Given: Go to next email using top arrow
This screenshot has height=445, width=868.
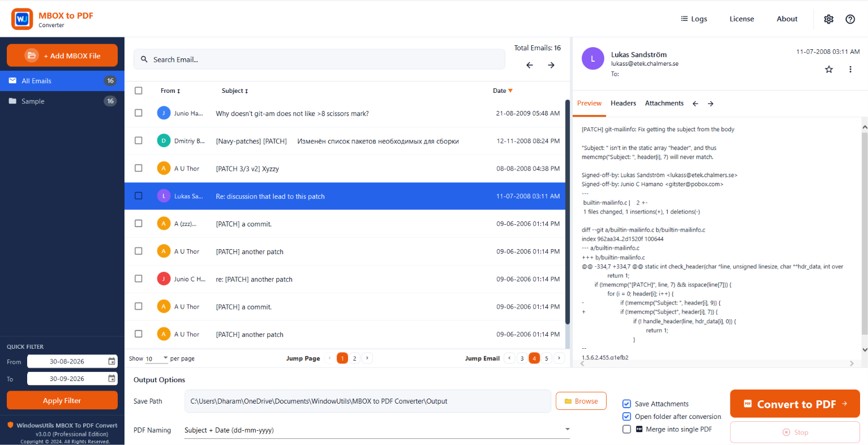Looking at the screenshot, I should coord(551,65).
